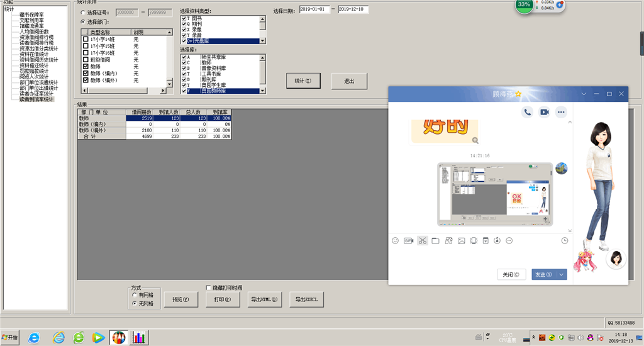
Task: Click right arrow of department list scrollbar
Action: click(163, 91)
